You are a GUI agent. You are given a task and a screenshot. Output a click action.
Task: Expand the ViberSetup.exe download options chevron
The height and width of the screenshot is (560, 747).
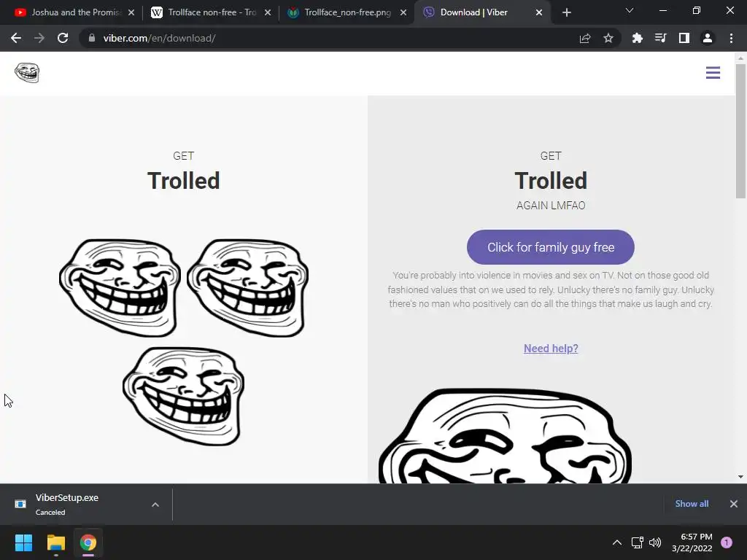[x=155, y=505]
